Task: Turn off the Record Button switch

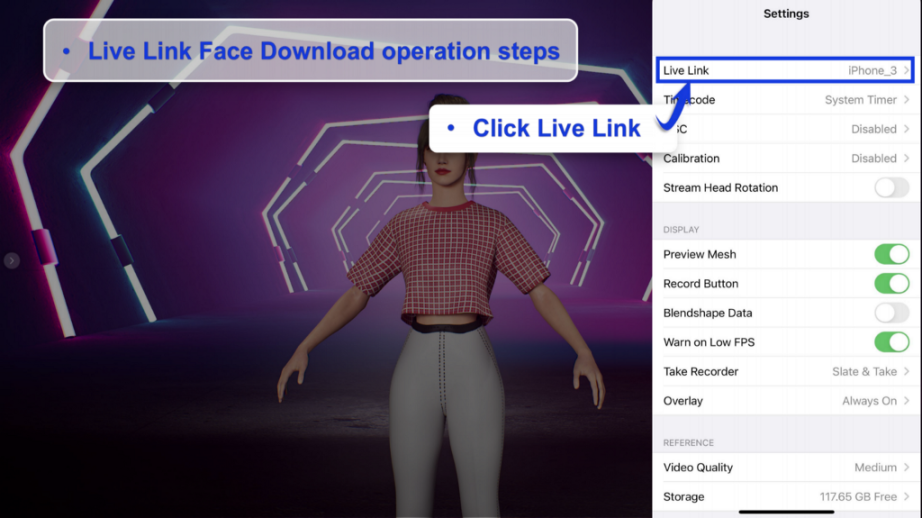Action: 890,284
